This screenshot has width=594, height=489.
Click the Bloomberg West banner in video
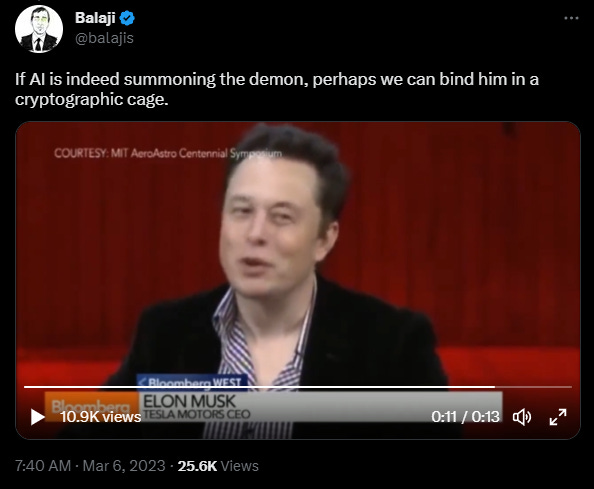[x=193, y=382]
